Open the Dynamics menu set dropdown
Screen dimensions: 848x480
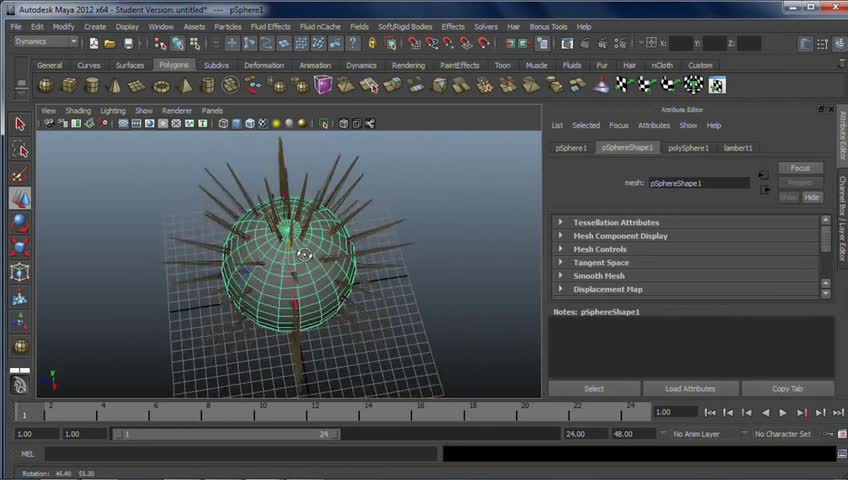[x=46, y=42]
